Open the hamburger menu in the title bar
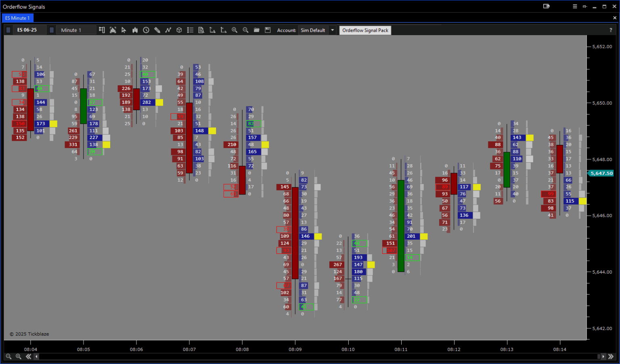 tap(574, 6)
